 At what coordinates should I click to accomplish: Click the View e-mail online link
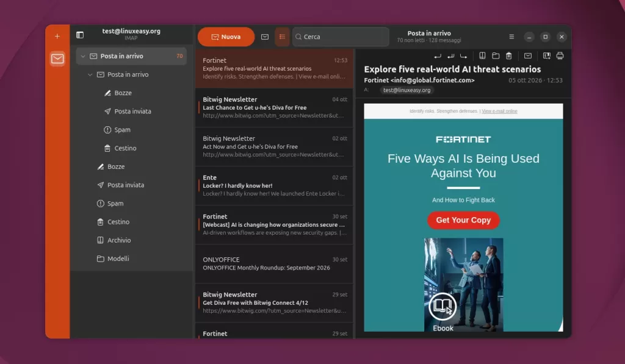click(x=499, y=111)
